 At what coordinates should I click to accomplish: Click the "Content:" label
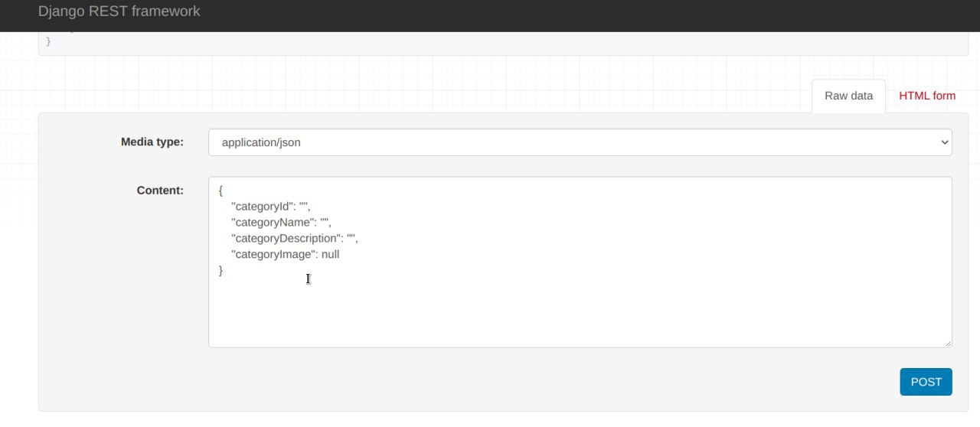click(160, 190)
